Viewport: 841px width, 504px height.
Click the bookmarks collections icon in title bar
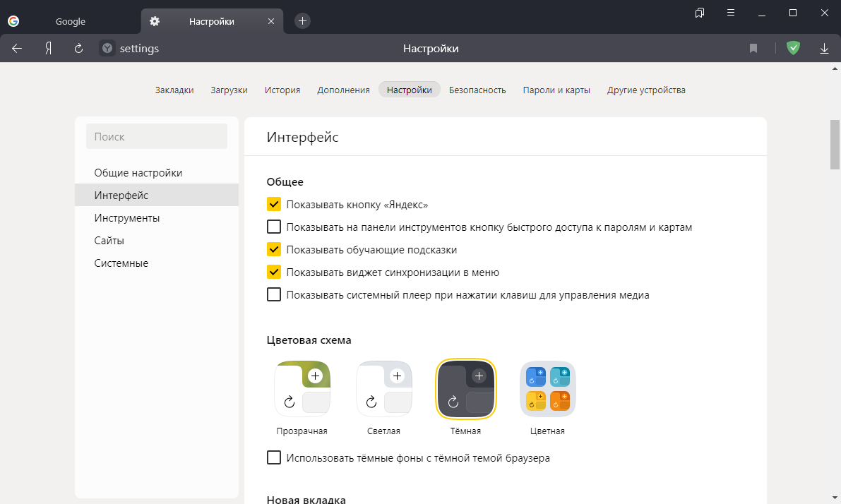[700, 13]
